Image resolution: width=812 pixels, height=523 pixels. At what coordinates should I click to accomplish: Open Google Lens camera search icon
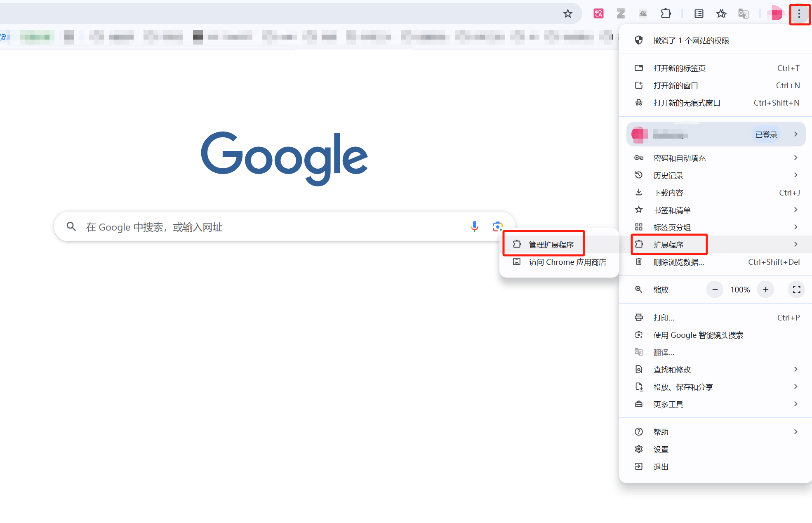point(497,226)
